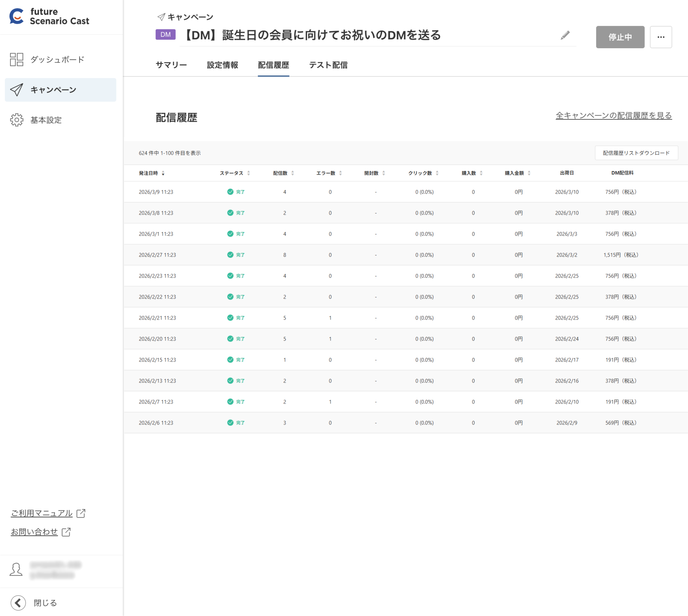Switch to the サマリー tab
Image resolution: width=688 pixels, height=616 pixels.
[x=171, y=65]
